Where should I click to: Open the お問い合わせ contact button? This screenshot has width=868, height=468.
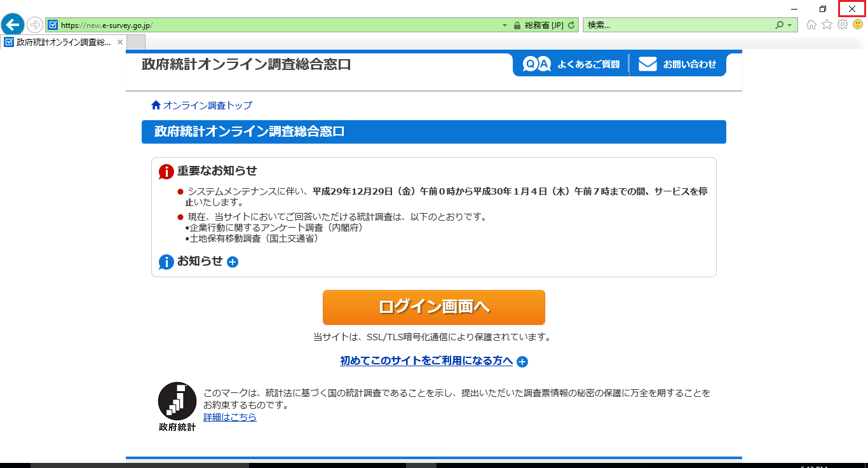pos(677,64)
